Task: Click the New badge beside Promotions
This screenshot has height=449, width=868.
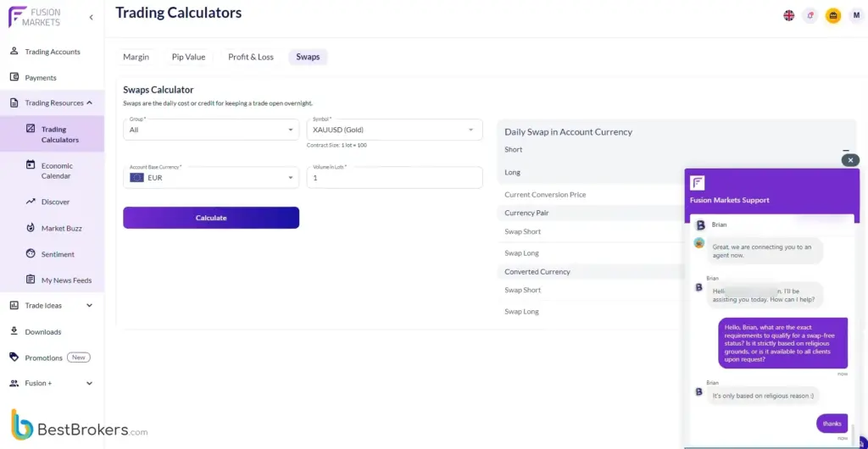Action: (x=79, y=358)
